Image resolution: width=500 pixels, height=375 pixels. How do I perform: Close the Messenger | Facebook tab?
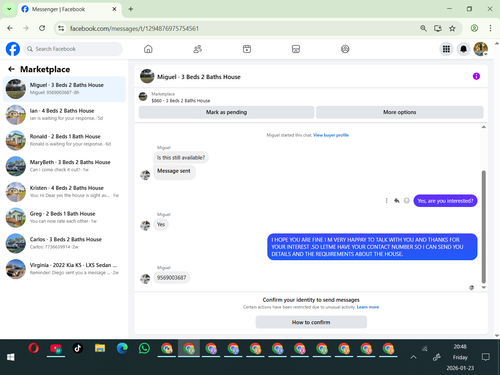[114, 9]
